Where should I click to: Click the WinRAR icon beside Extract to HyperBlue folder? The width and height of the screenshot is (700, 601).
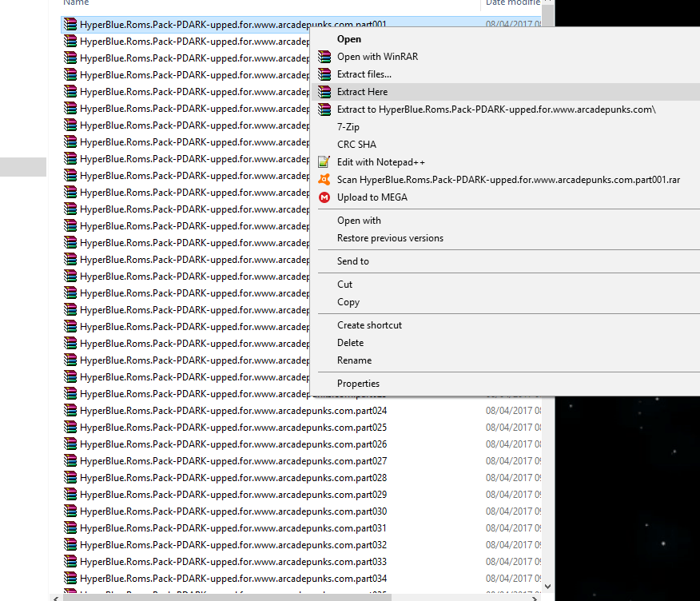point(324,109)
